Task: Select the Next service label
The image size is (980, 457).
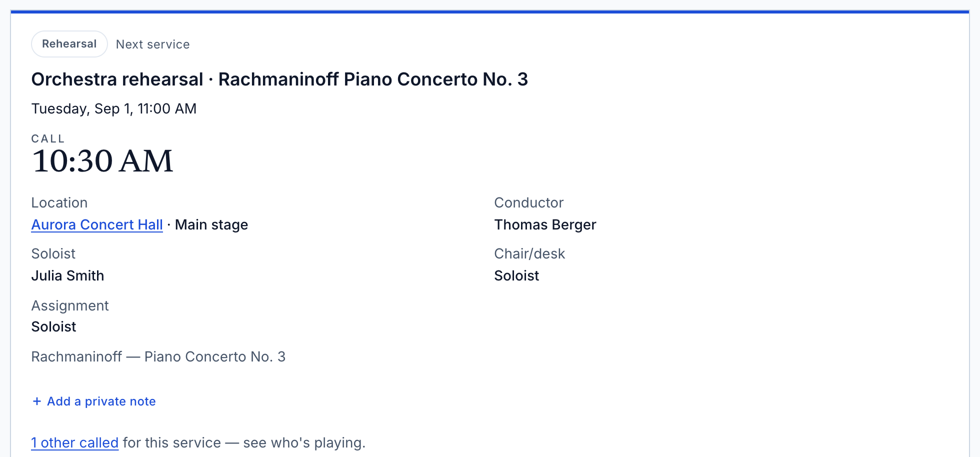Action: 153,44
